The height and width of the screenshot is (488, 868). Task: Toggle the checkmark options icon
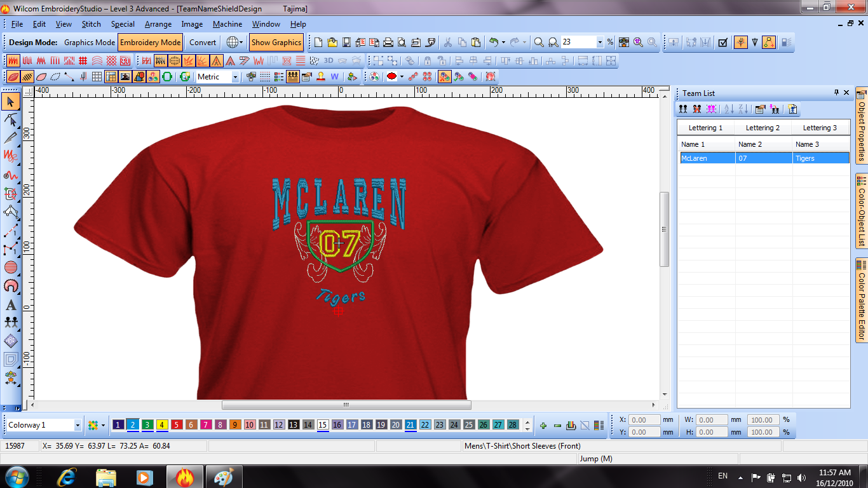pyautogui.click(x=722, y=43)
